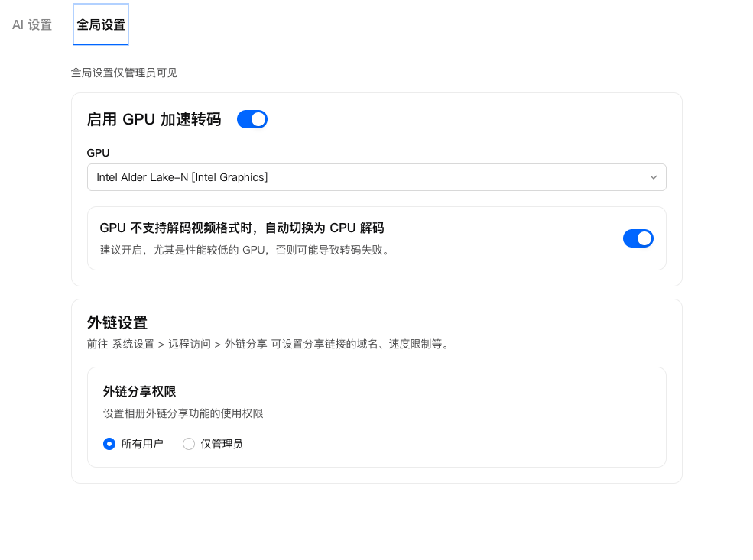Image resolution: width=753 pixels, height=560 pixels.
Task: Click the GPU label above the dropdown
Action: [x=97, y=153]
